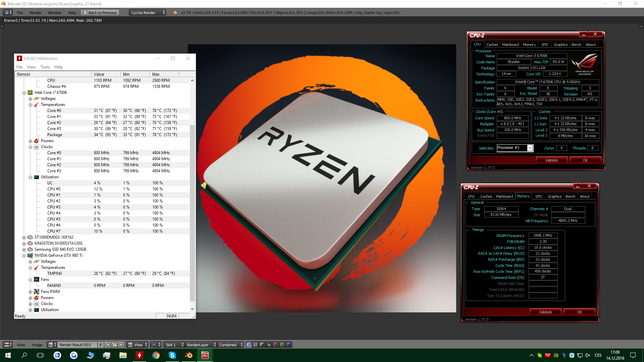The image size is (644, 362).
Task: Toggle the red channel display button
Action: coord(275,345)
